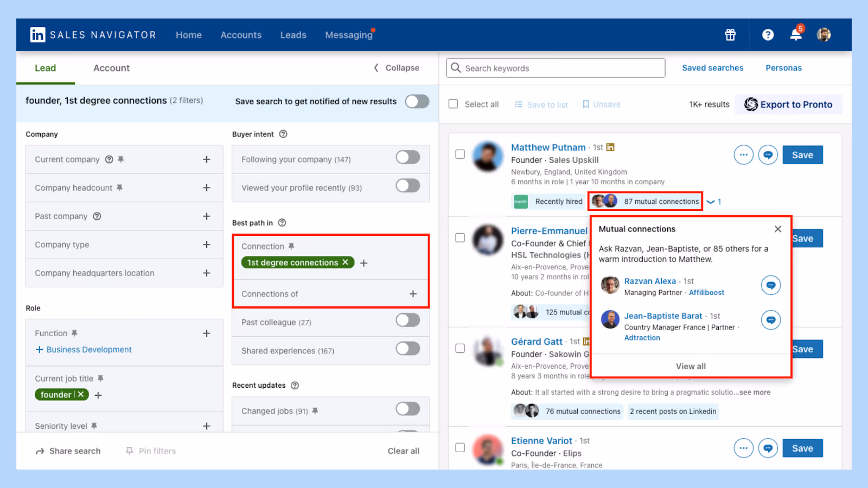Add another job title with plus icon
This screenshot has height=488, width=868.
coord(98,395)
